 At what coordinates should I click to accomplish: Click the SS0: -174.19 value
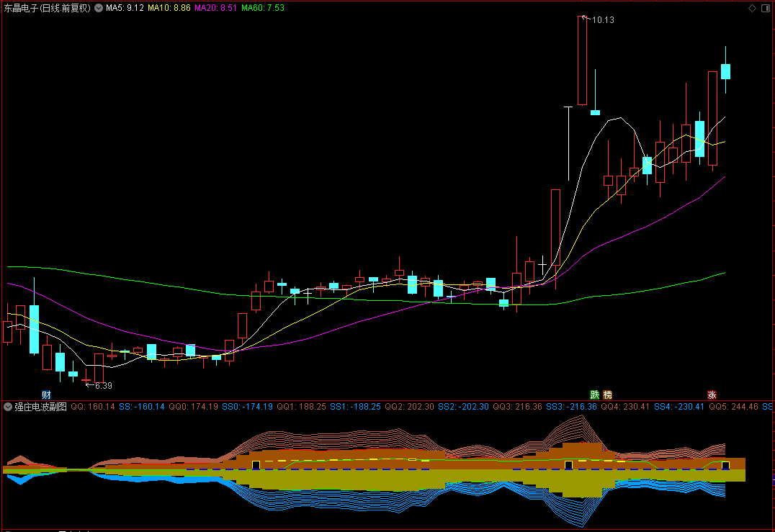(247, 407)
